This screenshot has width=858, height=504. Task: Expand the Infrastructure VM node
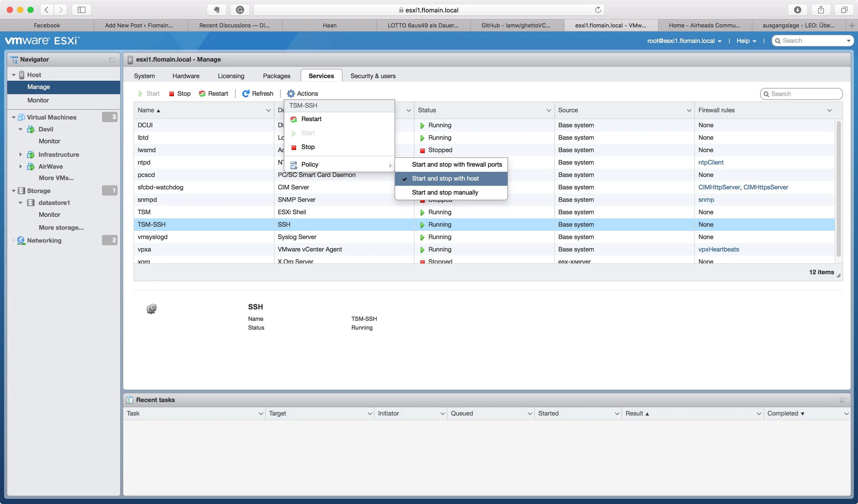tap(20, 154)
